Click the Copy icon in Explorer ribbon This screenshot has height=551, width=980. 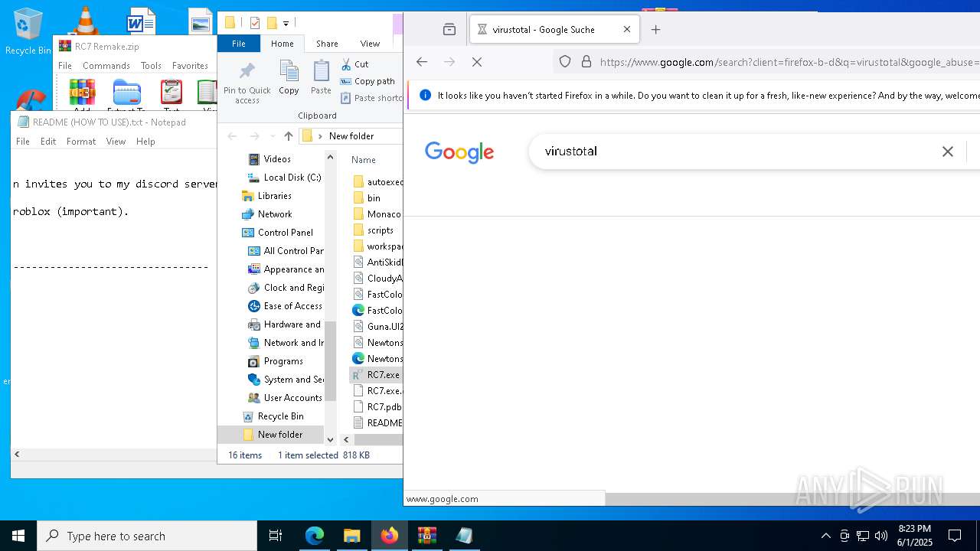[x=289, y=77]
